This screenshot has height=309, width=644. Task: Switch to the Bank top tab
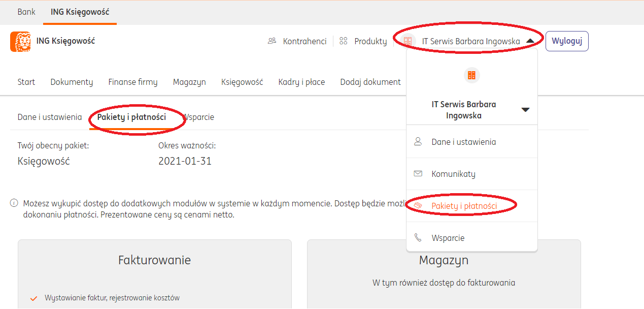[26, 12]
